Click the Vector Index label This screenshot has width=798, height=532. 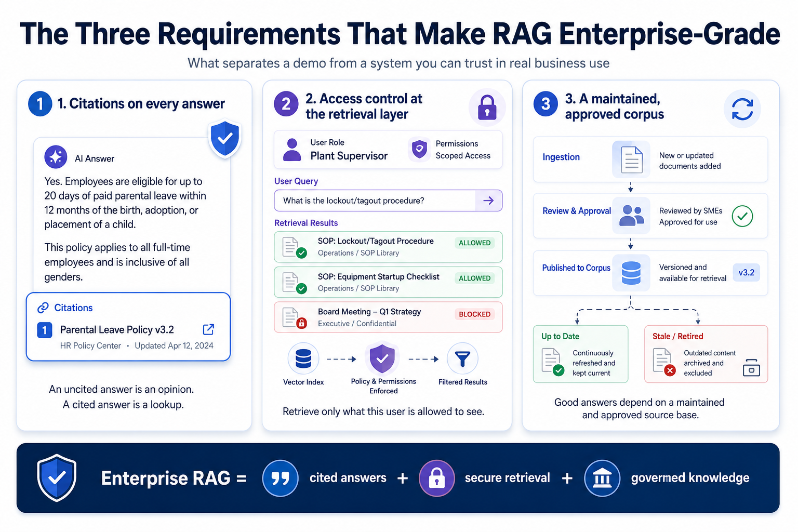pyautogui.click(x=303, y=382)
